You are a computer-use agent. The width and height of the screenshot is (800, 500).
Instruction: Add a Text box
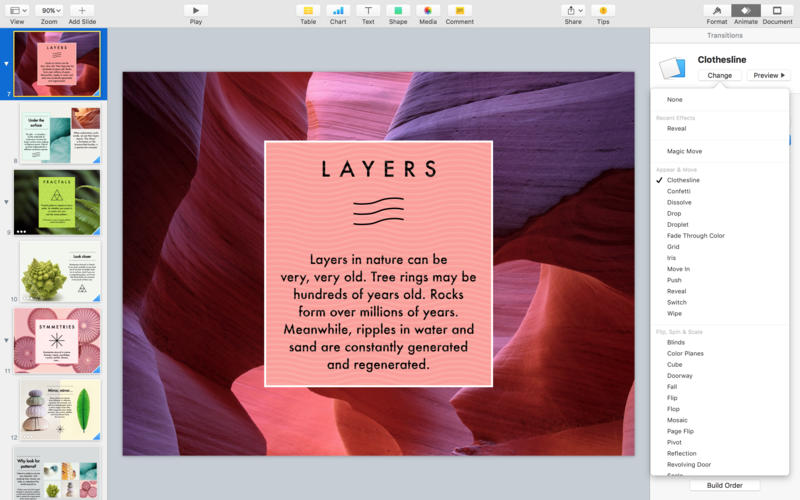click(x=368, y=10)
